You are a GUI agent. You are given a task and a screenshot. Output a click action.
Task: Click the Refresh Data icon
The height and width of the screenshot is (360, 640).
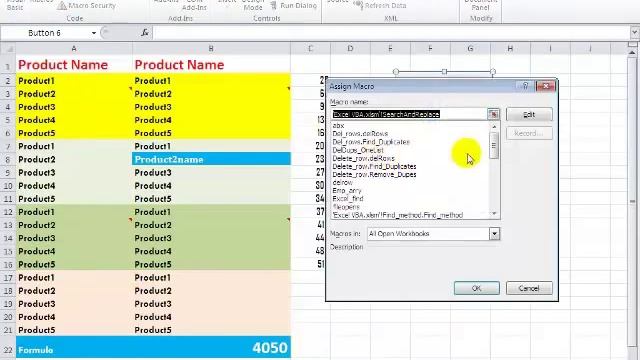point(358,5)
